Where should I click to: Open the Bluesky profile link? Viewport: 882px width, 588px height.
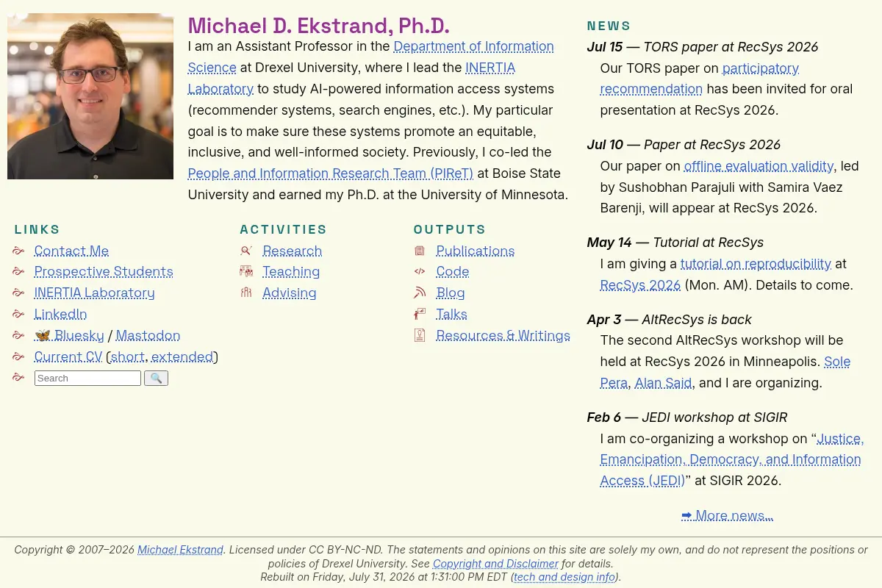(69, 335)
